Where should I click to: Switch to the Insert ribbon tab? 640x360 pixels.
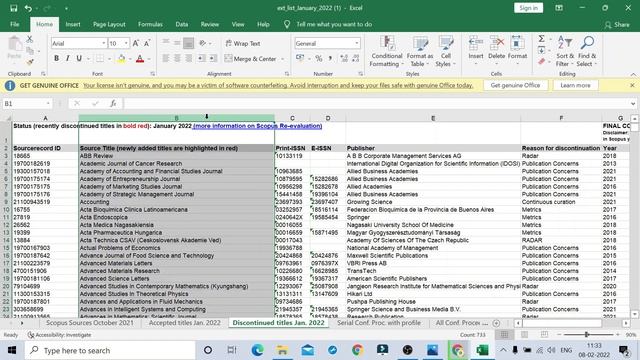(x=73, y=24)
